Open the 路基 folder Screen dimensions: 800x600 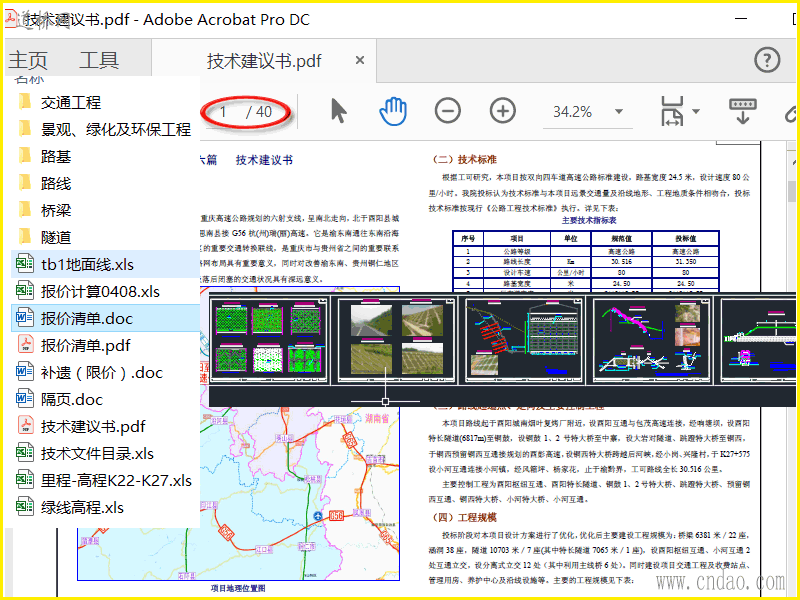pos(56,156)
